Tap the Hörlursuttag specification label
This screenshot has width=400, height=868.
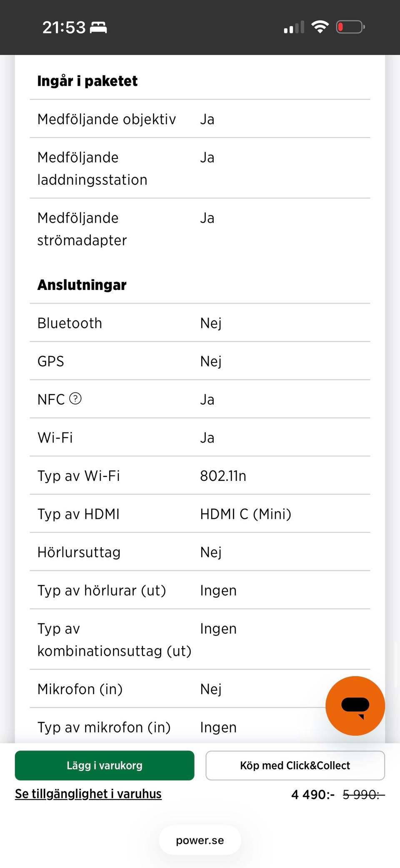click(79, 552)
